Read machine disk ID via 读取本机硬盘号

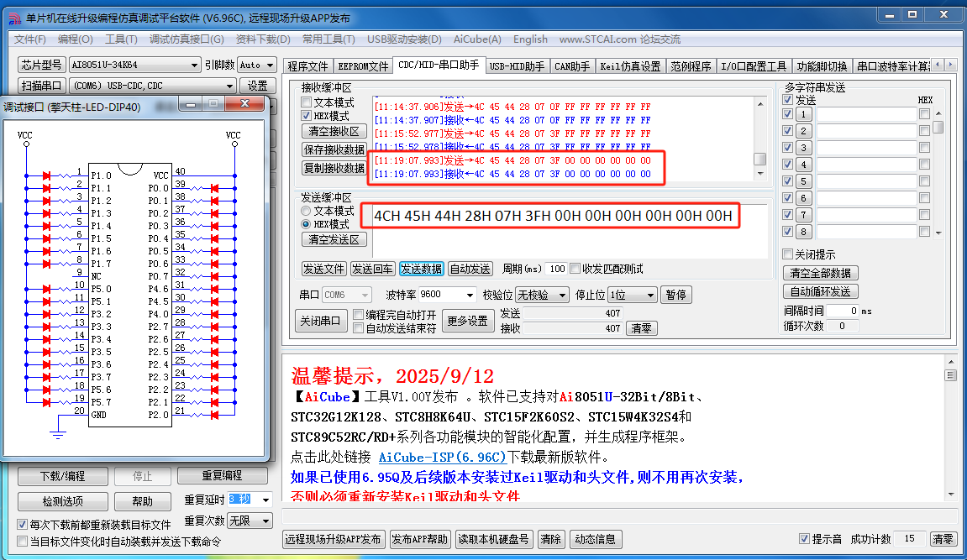click(493, 540)
